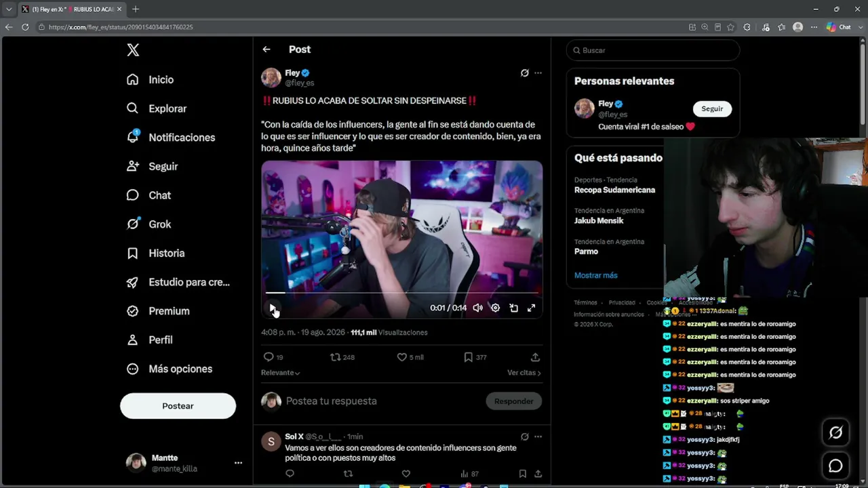Open Sol X's avatar in the reply

click(x=271, y=442)
